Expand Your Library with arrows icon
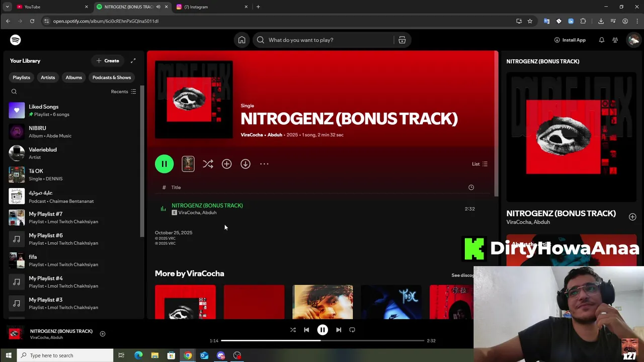 click(x=133, y=61)
